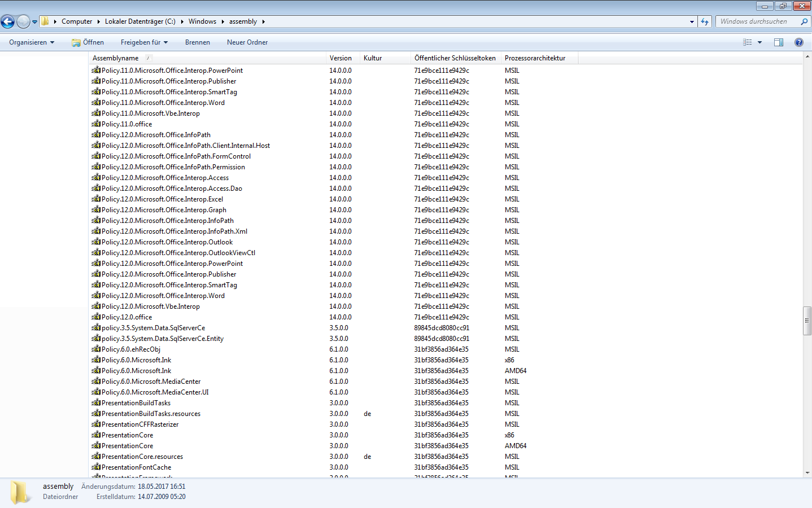Viewport: 812px width, 508px height.
Task: Click the Öffnen toolbar button
Action: pyautogui.click(x=88, y=42)
